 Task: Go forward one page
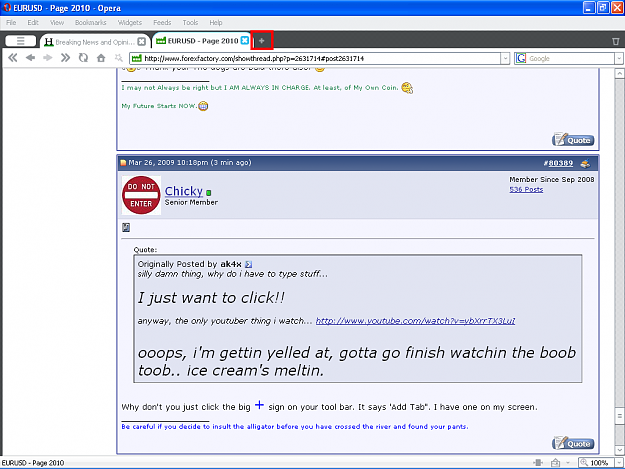[48, 58]
